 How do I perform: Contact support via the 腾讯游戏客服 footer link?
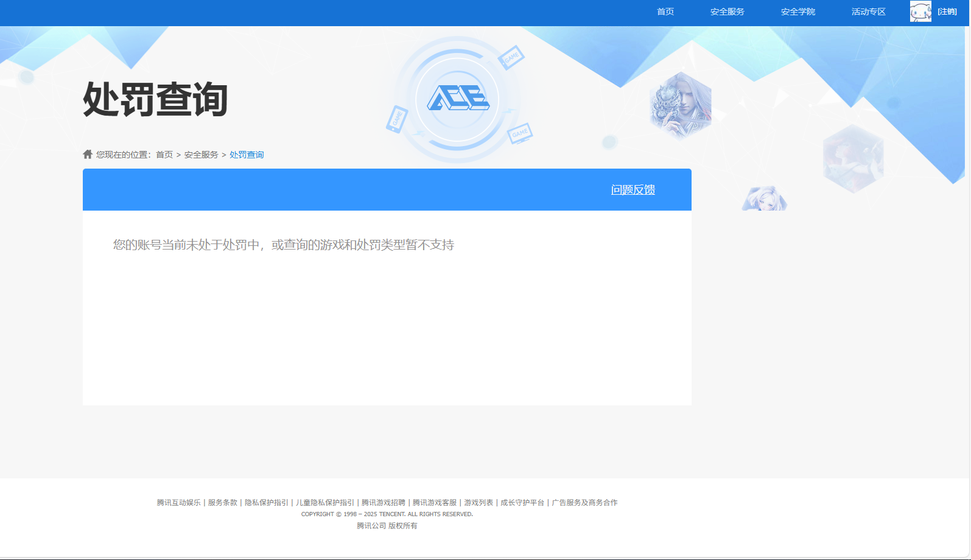[434, 503]
